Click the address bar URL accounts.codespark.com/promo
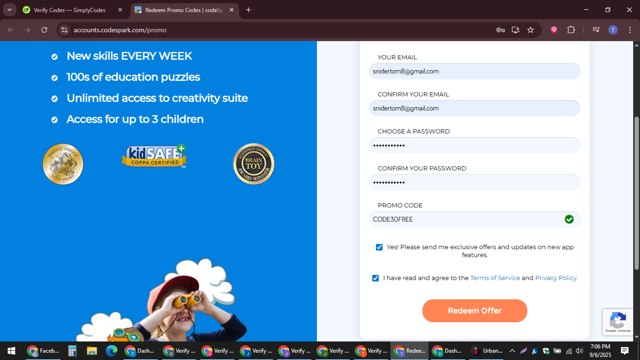640x360 pixels. pos(120,30)
